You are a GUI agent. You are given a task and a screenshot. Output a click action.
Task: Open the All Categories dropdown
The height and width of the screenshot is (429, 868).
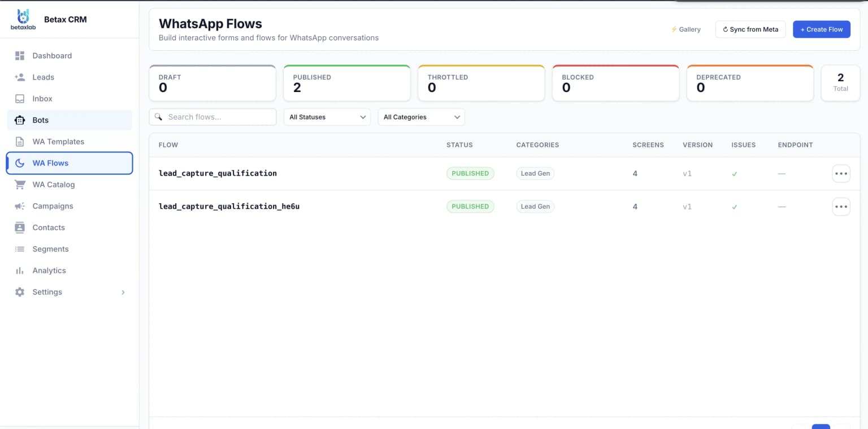422,117
